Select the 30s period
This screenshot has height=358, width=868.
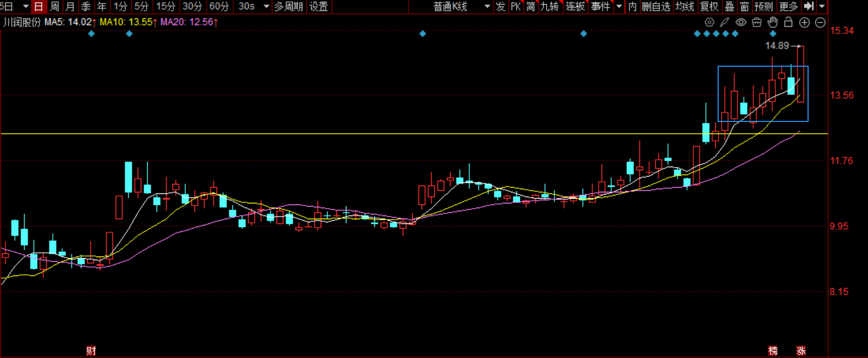click(x=247, y=6)
